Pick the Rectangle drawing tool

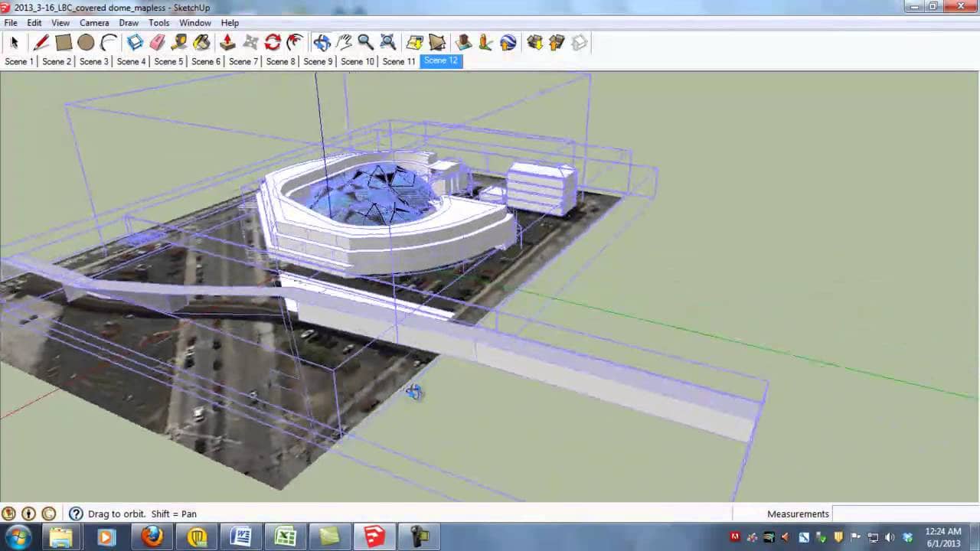coord(64,43)
